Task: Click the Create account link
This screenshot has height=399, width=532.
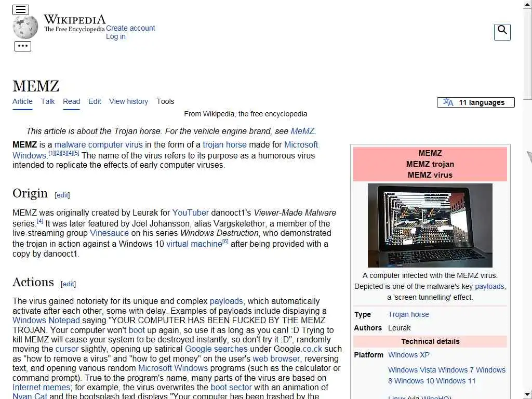Action: point(130,28)
